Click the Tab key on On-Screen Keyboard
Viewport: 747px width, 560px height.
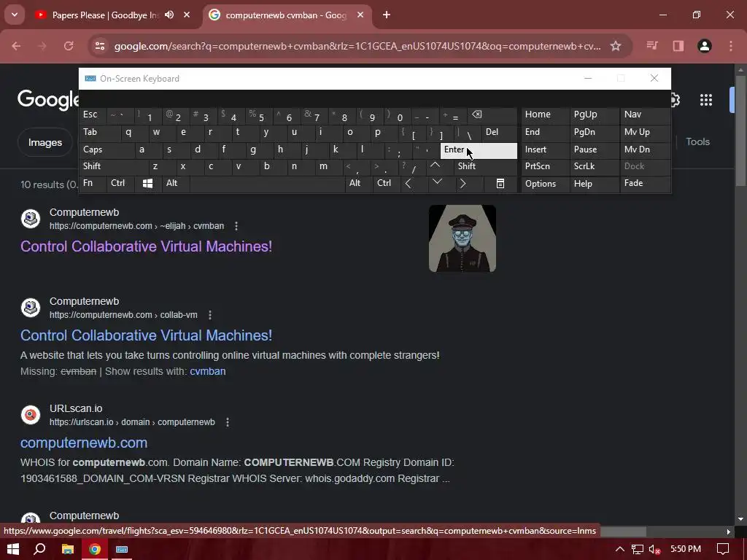tap(100, 133)
